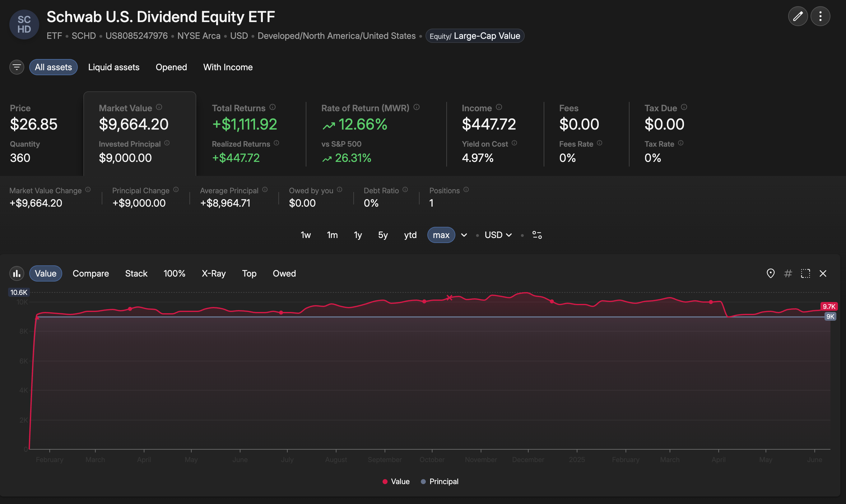The image size is (846, 504).
Task: Select the All assets filter chip
Action: click(53, 67)
